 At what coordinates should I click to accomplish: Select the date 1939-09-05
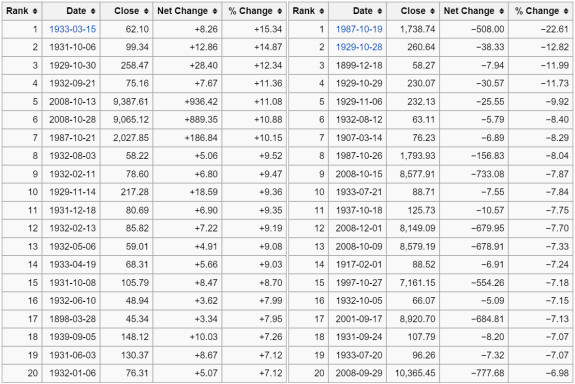coord(73,337)
